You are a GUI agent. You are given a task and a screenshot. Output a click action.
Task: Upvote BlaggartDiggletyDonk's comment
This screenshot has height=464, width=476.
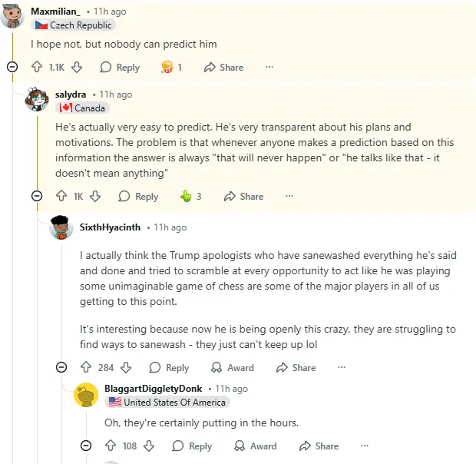pos(111,446)
